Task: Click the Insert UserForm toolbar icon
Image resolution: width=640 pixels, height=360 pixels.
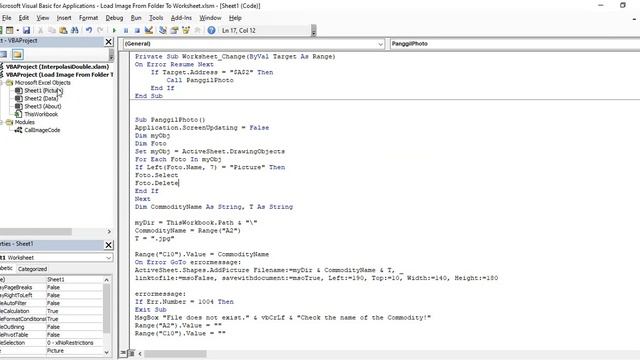Action: coord(9,30)
